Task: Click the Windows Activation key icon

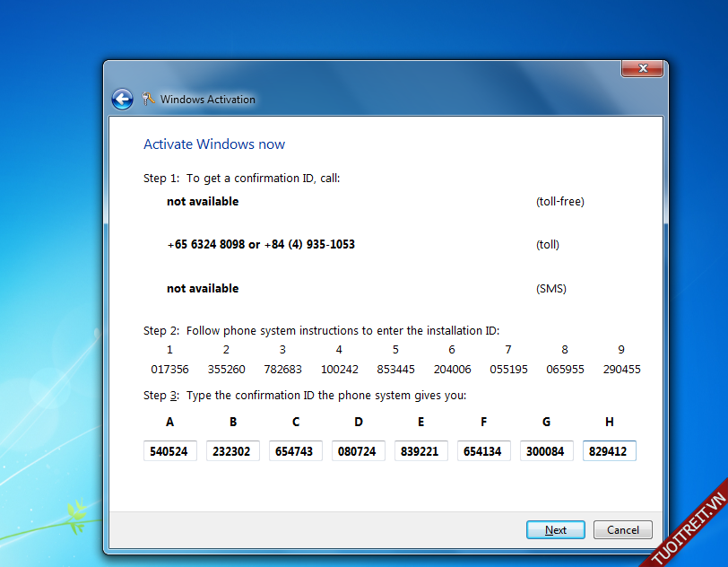Action: [149, 100]
